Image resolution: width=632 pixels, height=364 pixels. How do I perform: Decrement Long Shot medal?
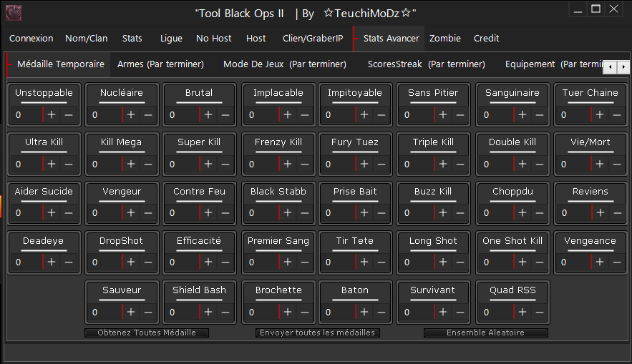[x=460, y=262]
